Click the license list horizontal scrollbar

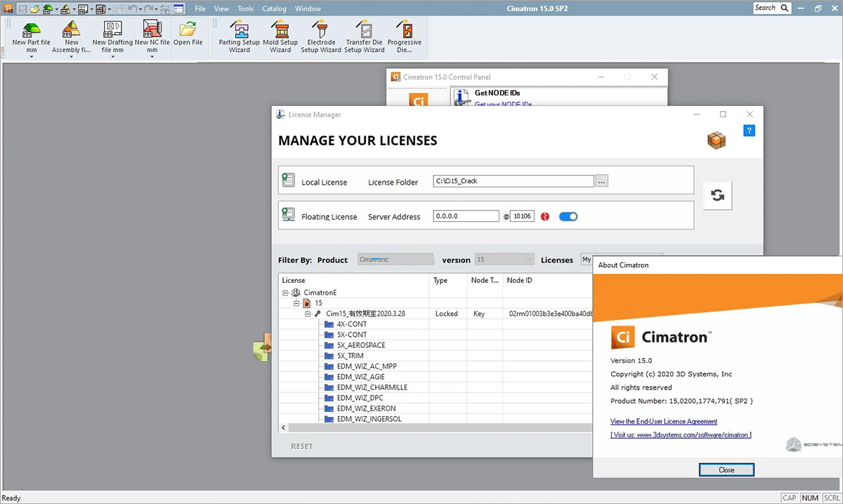point(436,427)
